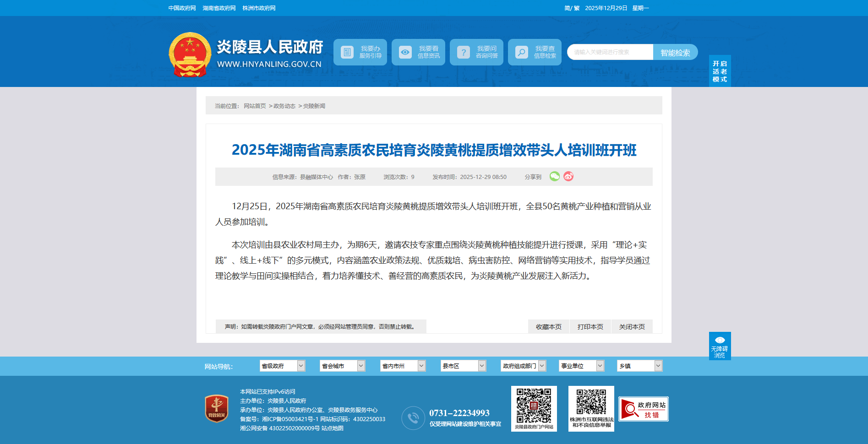This screenshot has width=868, height=444.
Task: Click the 政府网站找错 error report icon
Action: [643, 409]
